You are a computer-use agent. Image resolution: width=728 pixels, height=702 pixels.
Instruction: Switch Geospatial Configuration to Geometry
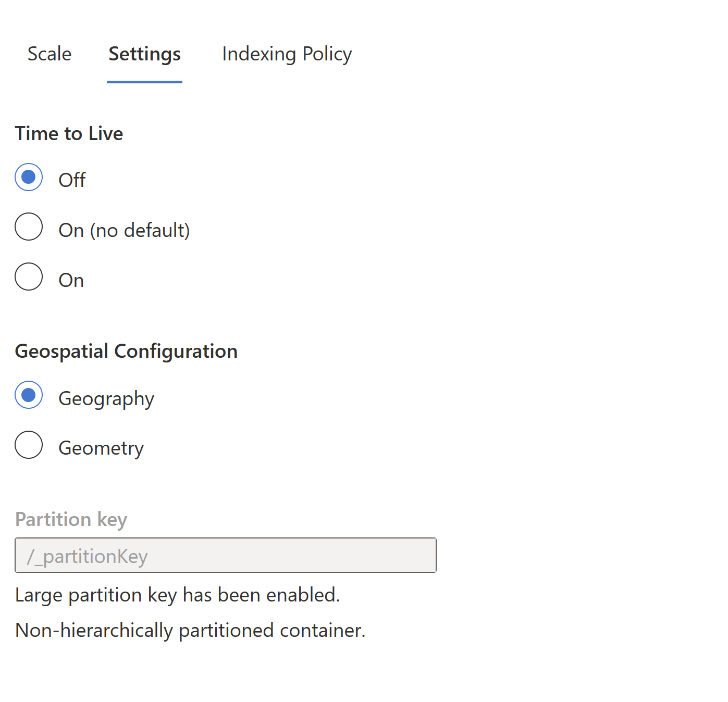29,445
